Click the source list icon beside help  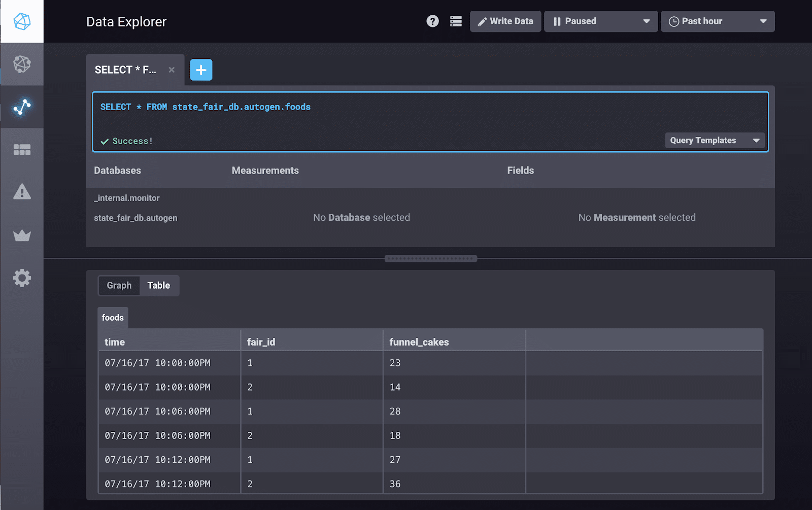[456, 21]
